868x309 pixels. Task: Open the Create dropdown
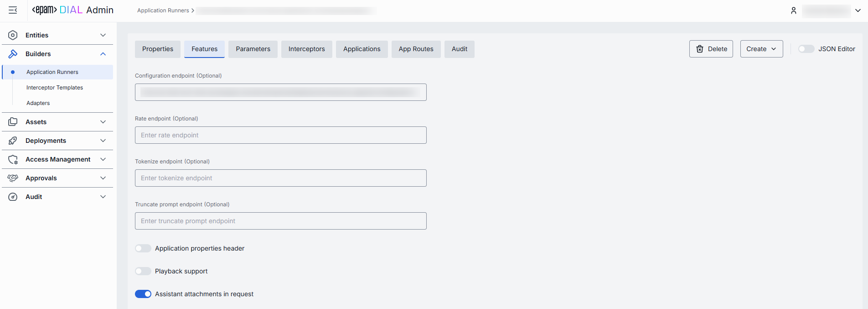tap(761, 49)
